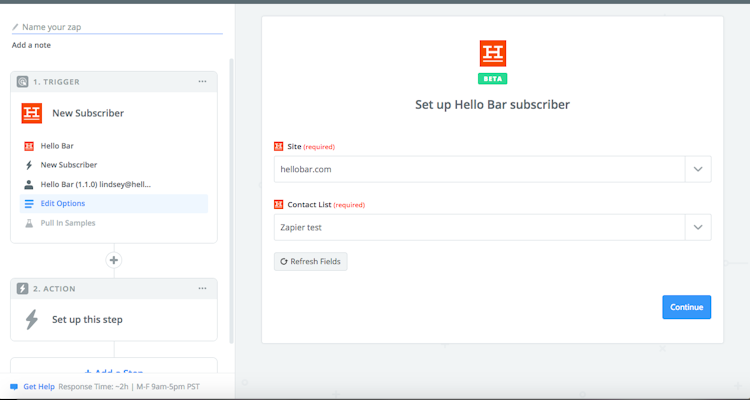Click the plus button between trigger and action
Image resolution: width=750 pixels, height=400 pixels.
pyautogui.click(x=114, y=260)
